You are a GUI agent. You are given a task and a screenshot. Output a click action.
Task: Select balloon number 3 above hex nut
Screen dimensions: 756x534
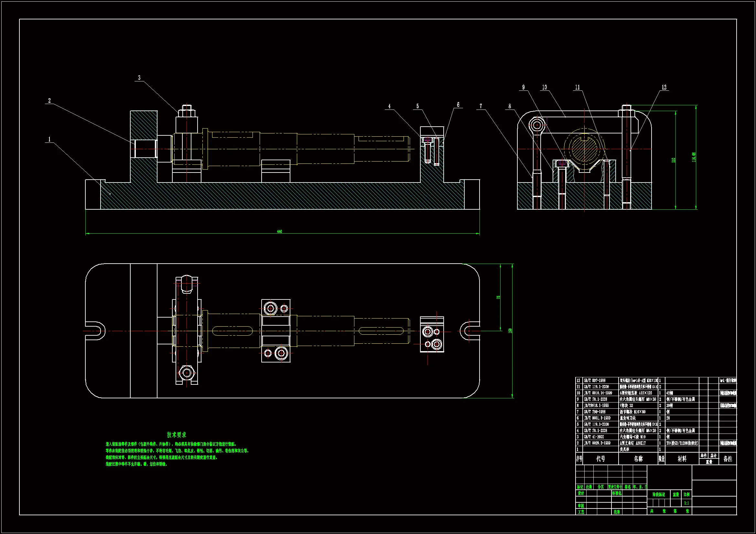tap(139, 78)
